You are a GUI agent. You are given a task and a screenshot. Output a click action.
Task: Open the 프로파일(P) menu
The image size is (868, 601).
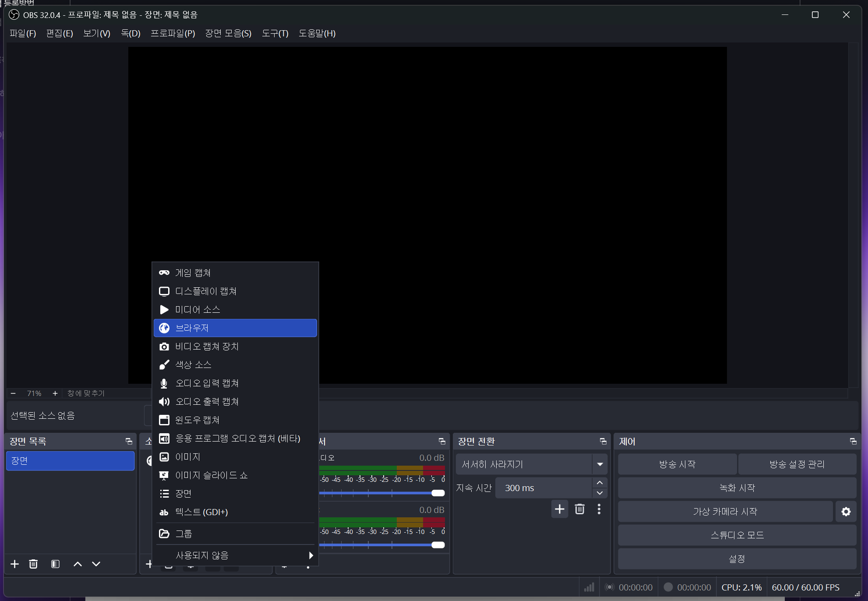[173, 33]
